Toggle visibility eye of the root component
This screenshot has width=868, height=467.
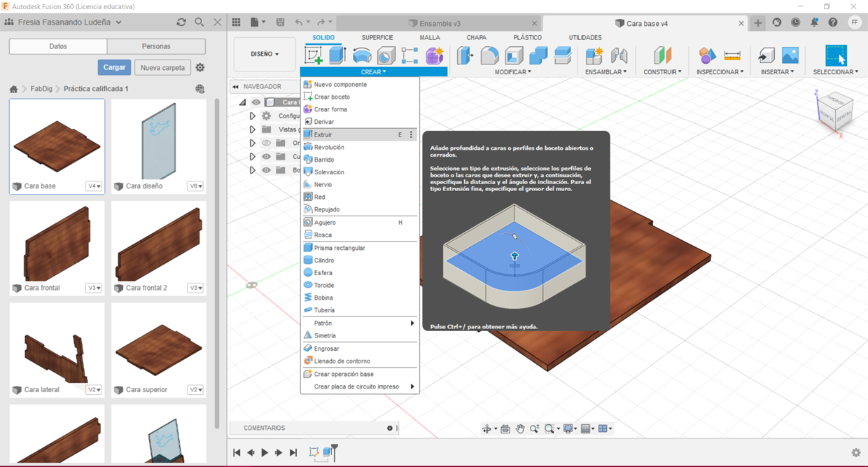[x=256, y=102]
